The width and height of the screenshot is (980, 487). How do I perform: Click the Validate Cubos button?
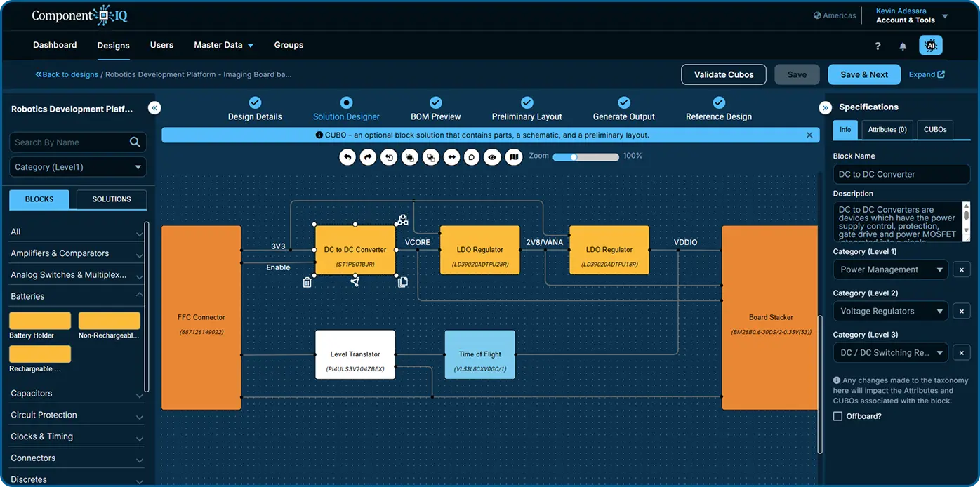[x=724, y=74]
